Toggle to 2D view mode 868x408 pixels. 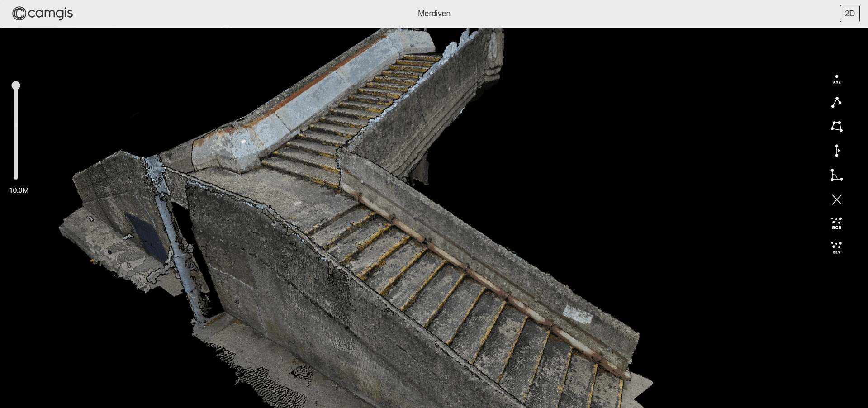[849, 14]
